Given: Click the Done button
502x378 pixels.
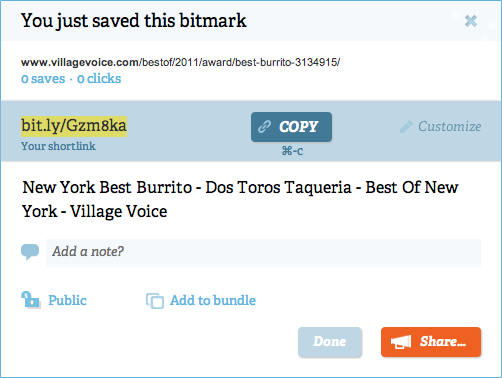Looking at the screenshot, I should (330, 342).
